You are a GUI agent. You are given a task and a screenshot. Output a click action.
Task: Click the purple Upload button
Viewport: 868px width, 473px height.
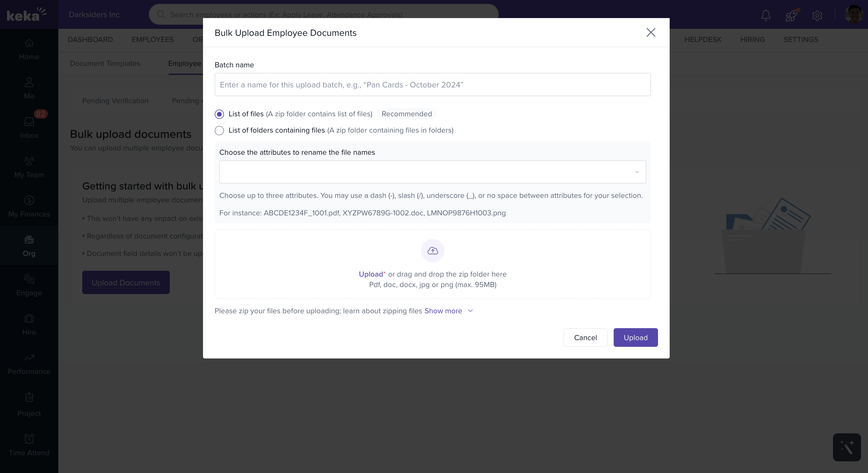(x=635, y=337)
